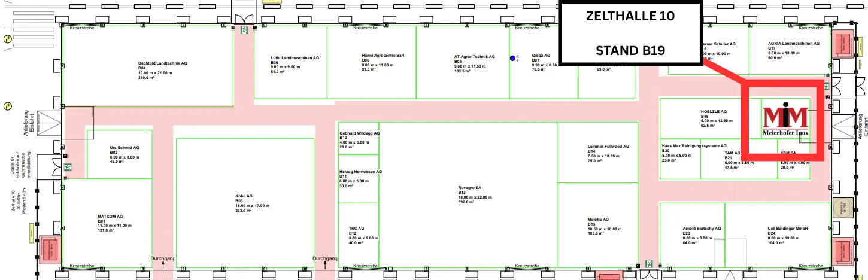Click the blue dot marker near Gisga AG
Viewport: 868px width, 280px height.
point(513,58)
